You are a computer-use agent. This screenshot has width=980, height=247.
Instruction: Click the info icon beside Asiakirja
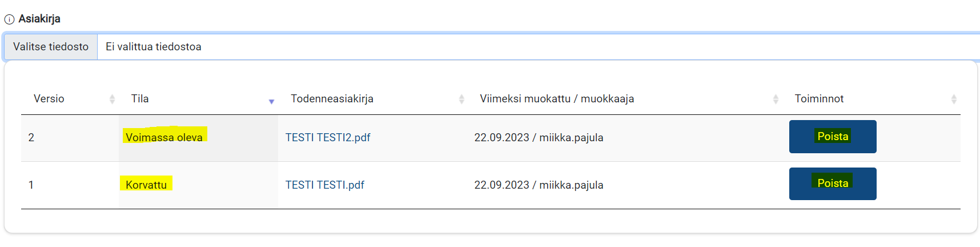click(9, 19)
